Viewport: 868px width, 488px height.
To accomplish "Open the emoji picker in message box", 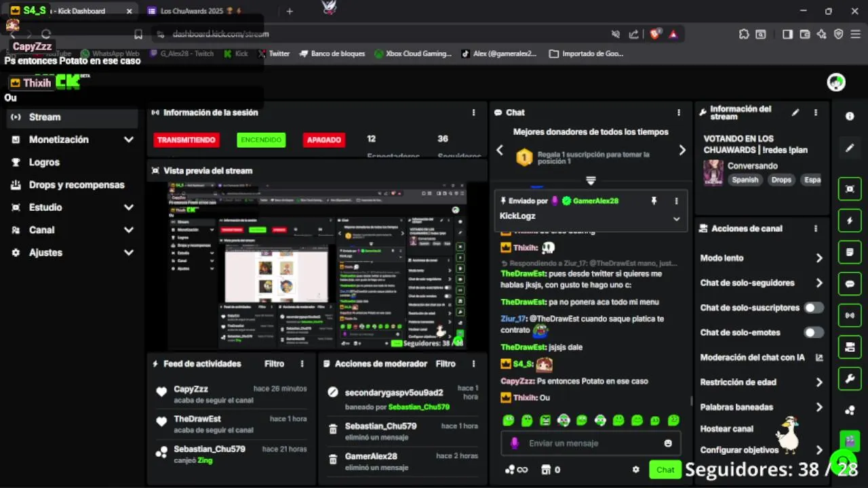I will tap(668, 443).
